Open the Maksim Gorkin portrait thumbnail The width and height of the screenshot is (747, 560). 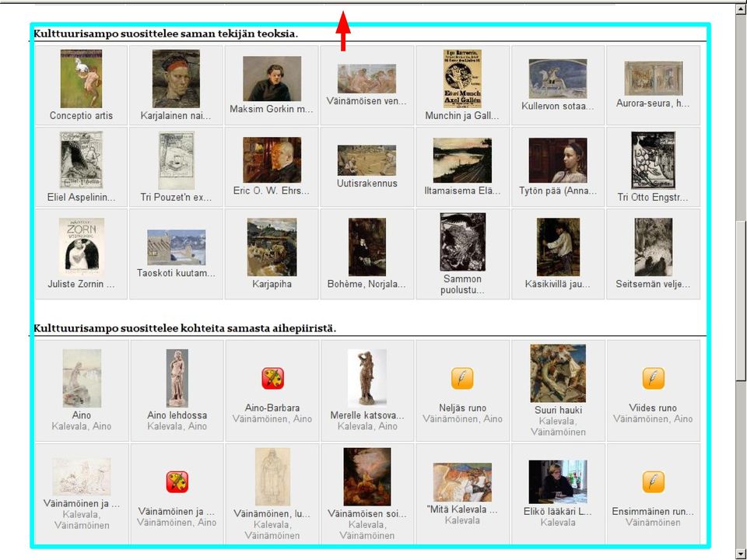pos(272,79)
